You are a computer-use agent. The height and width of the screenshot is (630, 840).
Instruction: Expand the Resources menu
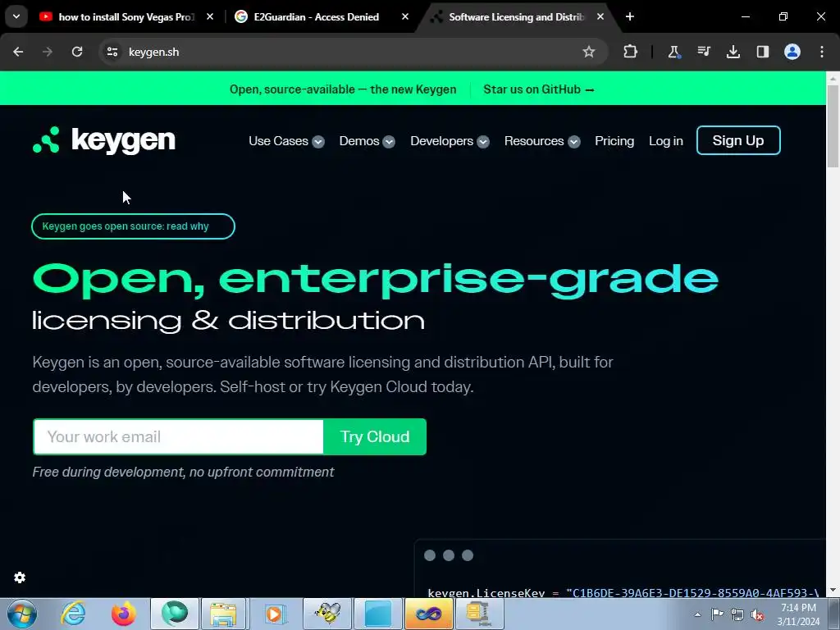pos(542,141)
